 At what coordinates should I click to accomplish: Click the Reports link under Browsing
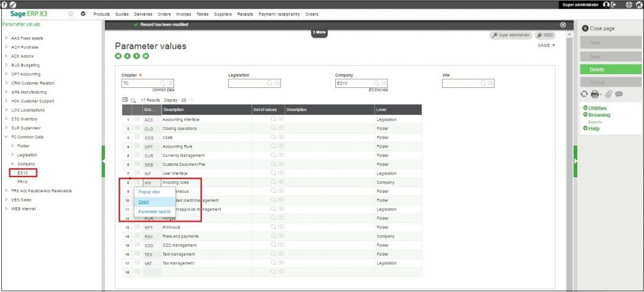[595, 122]
